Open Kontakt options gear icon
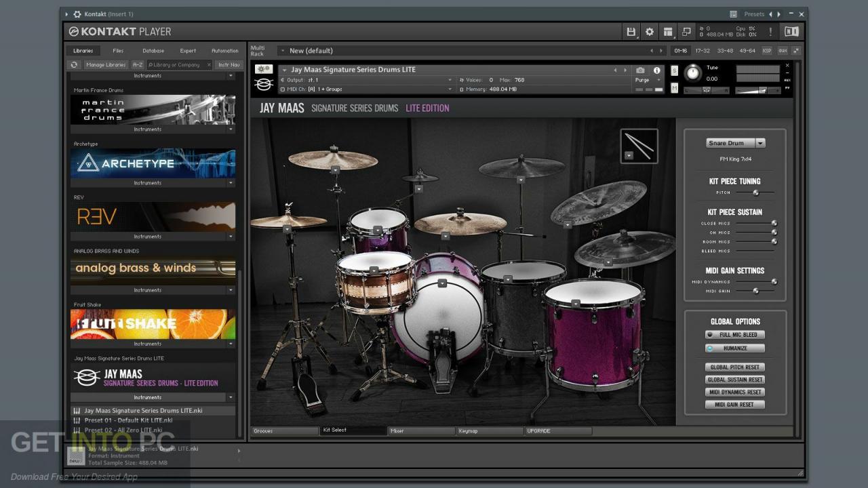This screenshot has width=868, height=488. tap(650, 32)
